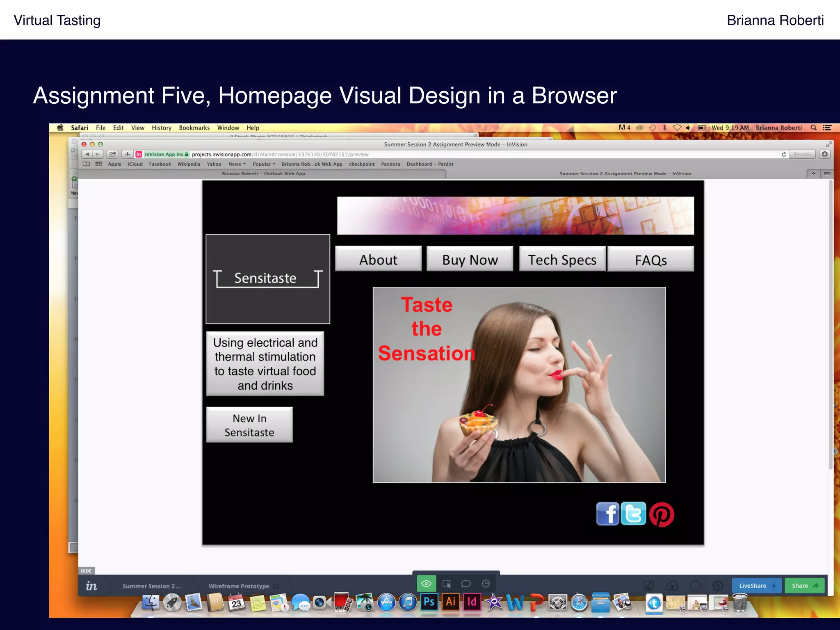Select the green eye Preview mode icon
The image size is (840, 630).
pos(426,583)
